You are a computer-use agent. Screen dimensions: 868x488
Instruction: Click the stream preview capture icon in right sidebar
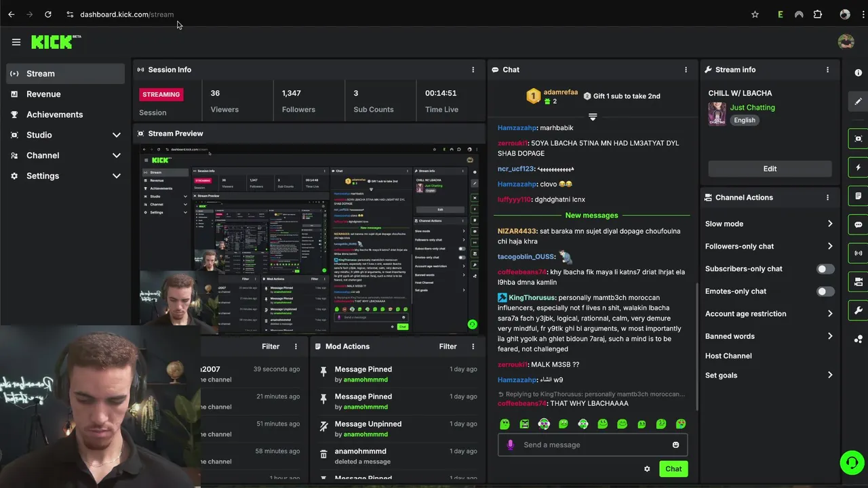pos(859,139)
